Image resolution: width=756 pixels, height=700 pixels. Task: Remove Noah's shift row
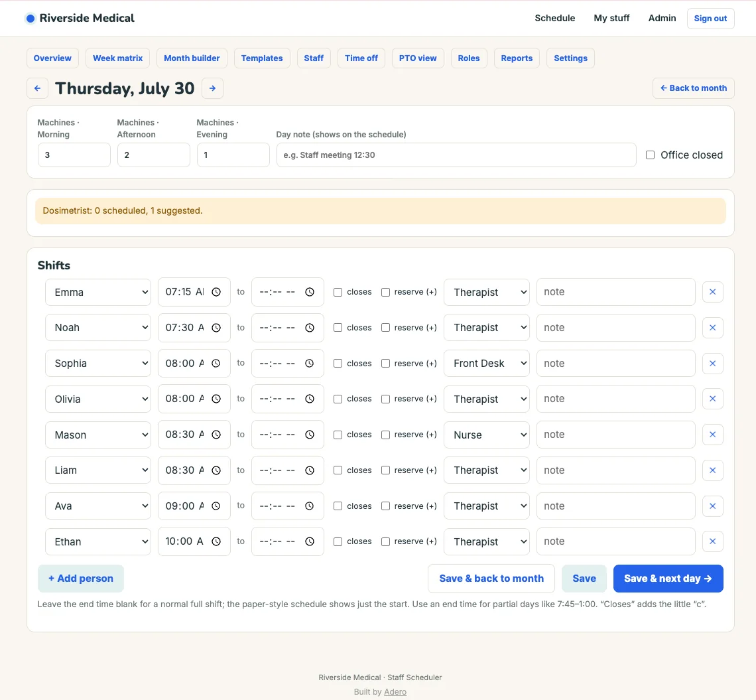pos(713,328)
